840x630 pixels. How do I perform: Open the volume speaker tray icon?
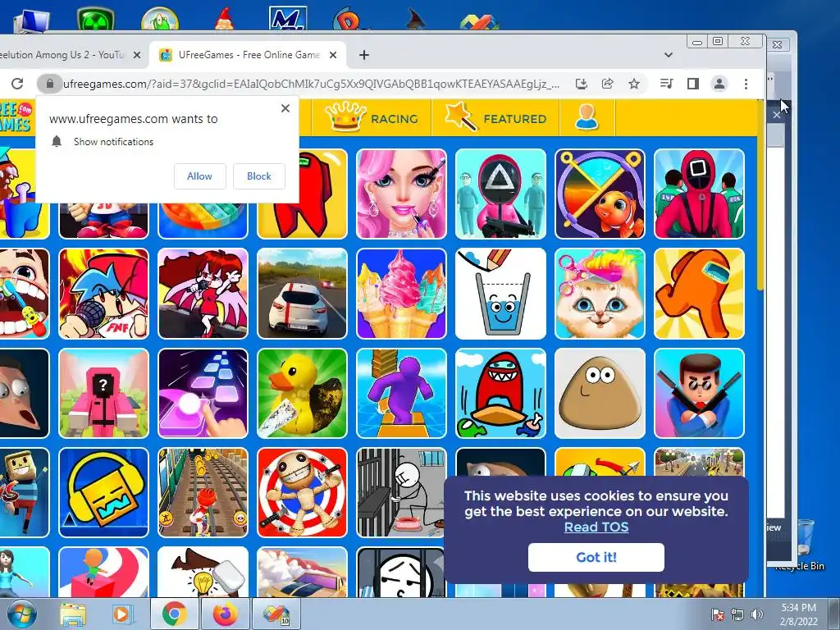(757, 614)
